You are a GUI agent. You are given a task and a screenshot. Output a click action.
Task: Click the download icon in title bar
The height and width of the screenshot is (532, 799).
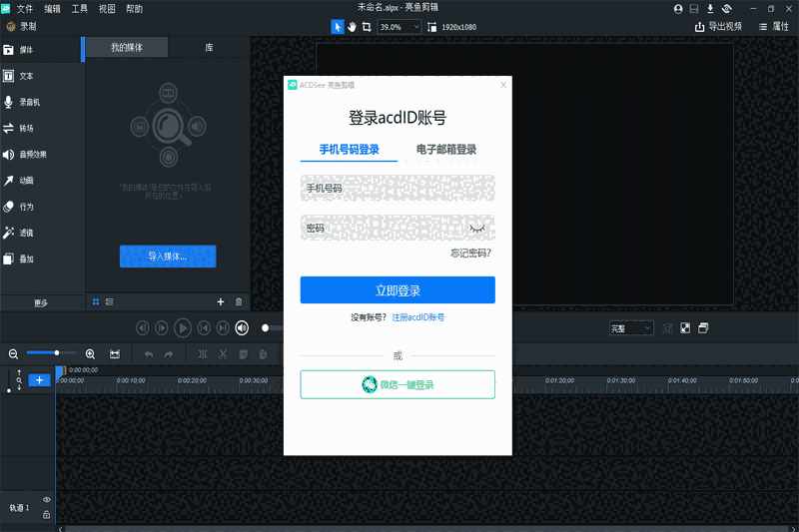[710, 9]
